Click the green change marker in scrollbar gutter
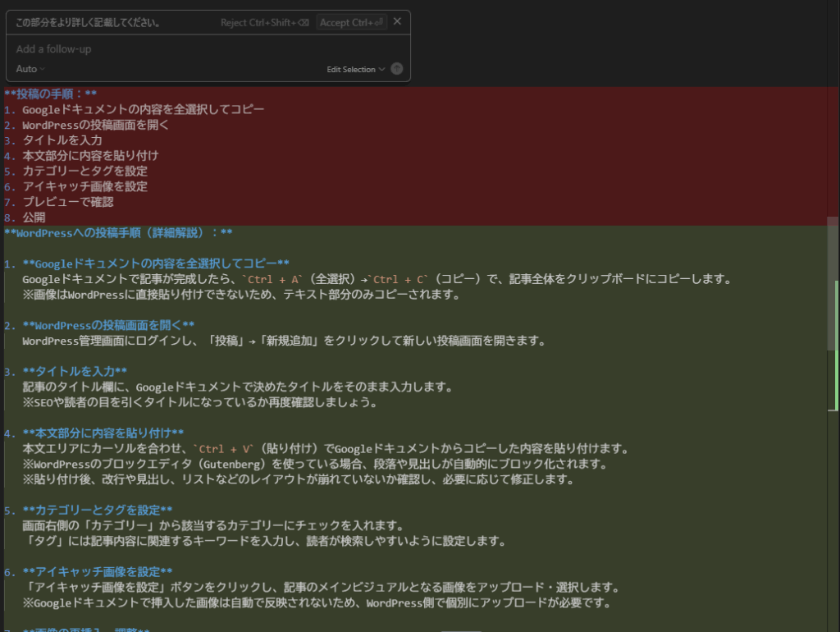 pyautogui.click(x=836, y=345)
